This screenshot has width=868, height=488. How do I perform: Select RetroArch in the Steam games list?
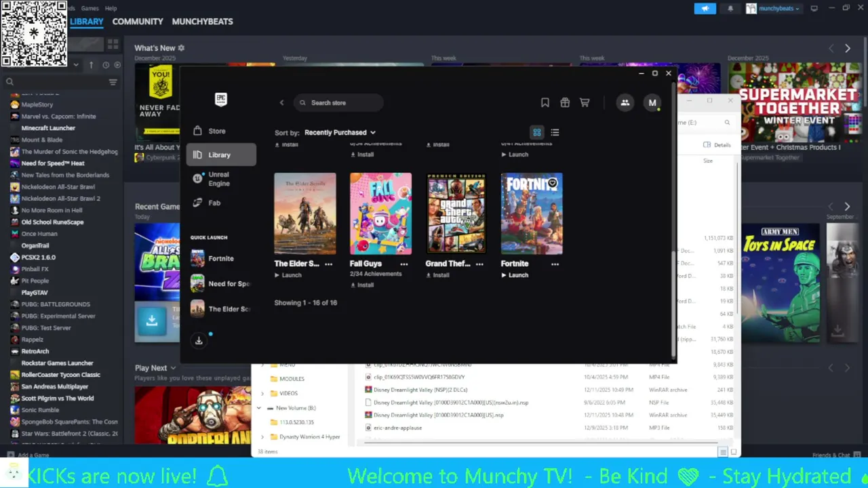click(35, 351)
